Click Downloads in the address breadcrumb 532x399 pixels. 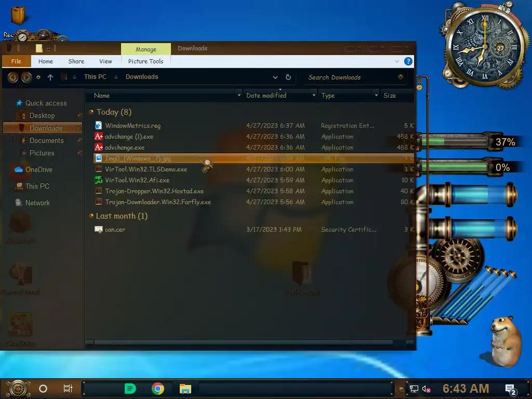142,77
